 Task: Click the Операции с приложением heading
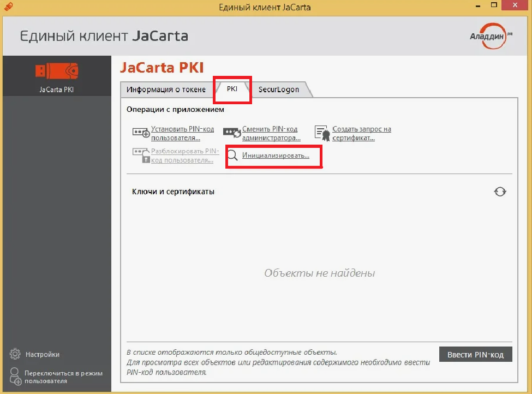[175, 110]
